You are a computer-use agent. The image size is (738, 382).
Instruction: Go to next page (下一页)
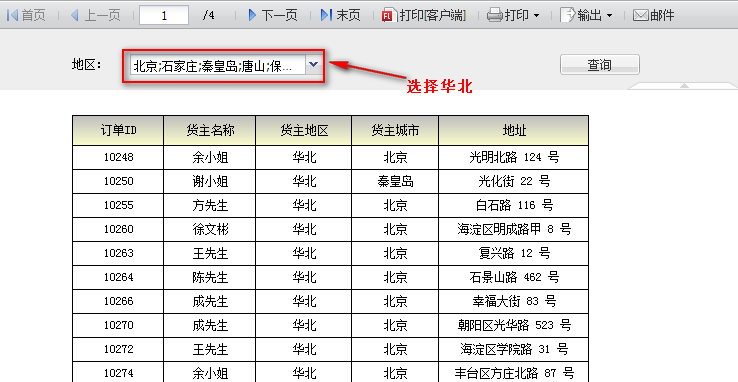coord(273,15)
